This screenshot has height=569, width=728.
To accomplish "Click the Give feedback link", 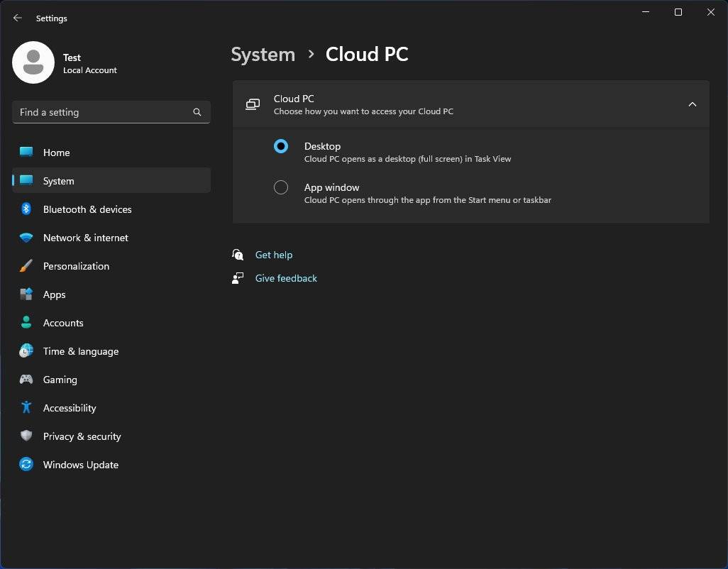I will coord(286,277).
